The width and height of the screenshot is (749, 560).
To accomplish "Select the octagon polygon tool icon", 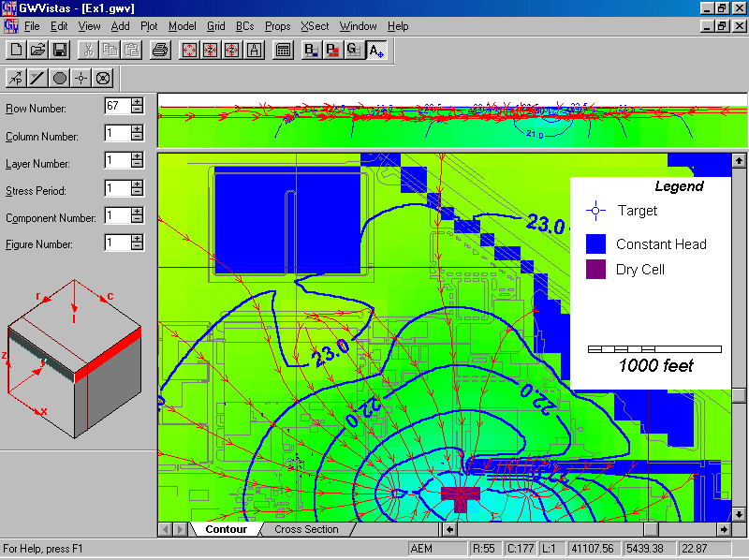I will click(x=59, y=78).
